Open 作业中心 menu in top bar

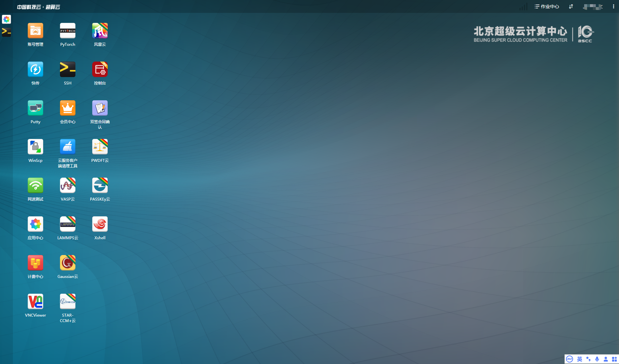click(547, 6)
